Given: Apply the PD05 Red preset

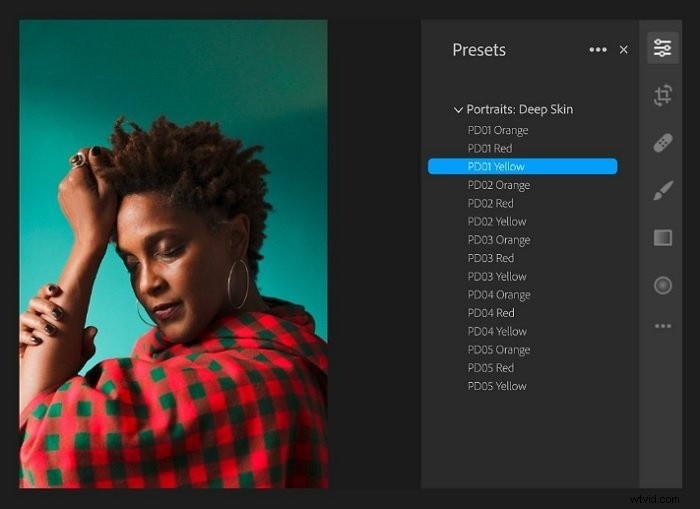Looking at the screenshot, I should (491, 368).
